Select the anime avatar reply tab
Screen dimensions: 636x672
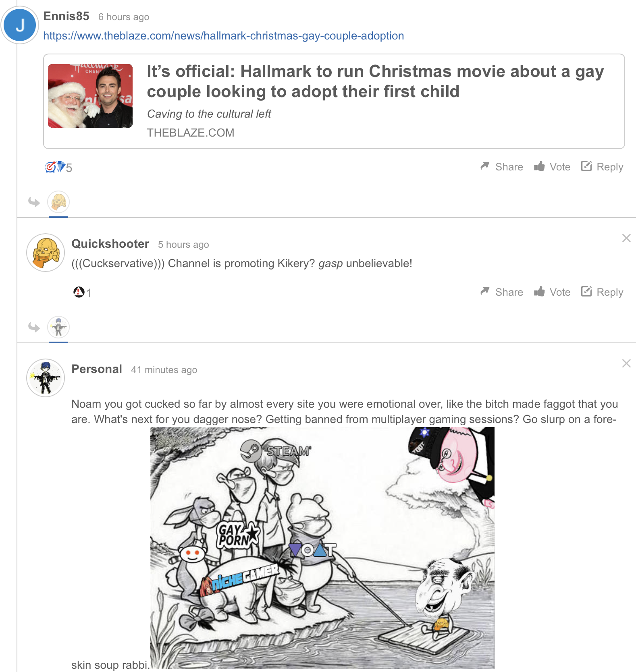(58, 327)
